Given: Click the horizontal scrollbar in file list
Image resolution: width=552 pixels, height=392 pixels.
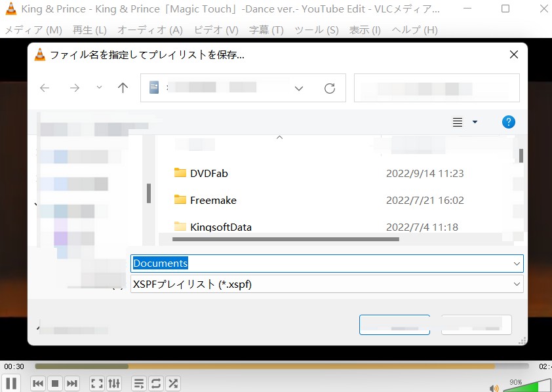Looking at the screenshot, I should 285,239.
